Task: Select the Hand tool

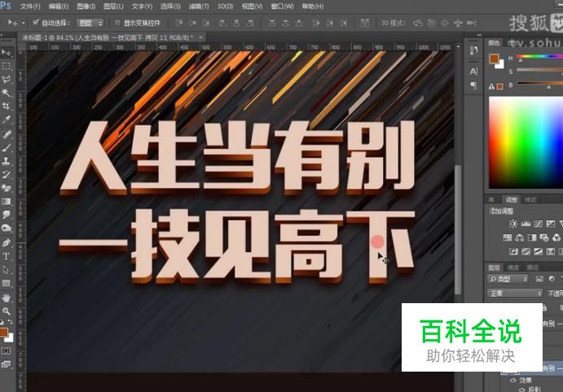Action: click(6, 297)
